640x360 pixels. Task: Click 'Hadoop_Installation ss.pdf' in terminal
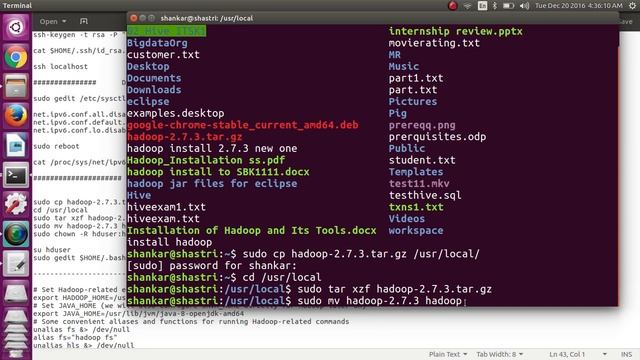point(206,160)
